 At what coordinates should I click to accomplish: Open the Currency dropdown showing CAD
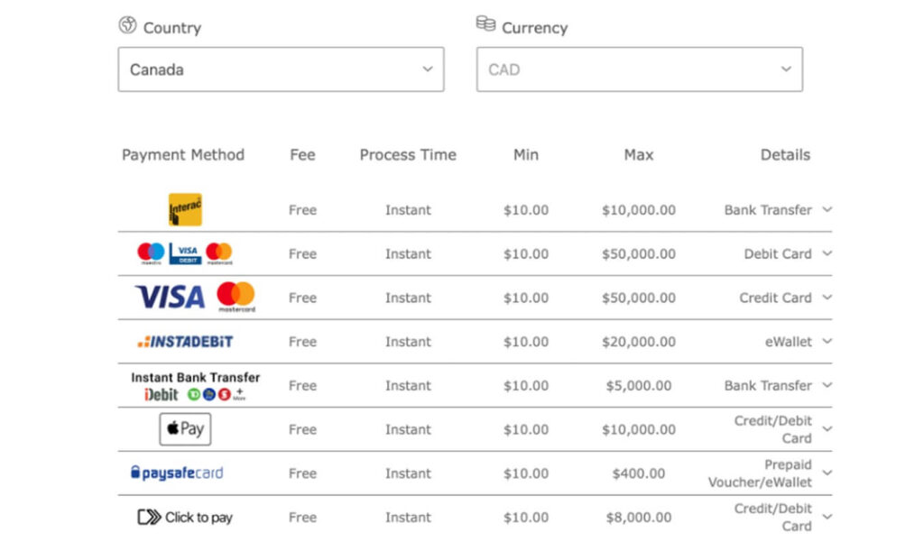coord(640,69)
